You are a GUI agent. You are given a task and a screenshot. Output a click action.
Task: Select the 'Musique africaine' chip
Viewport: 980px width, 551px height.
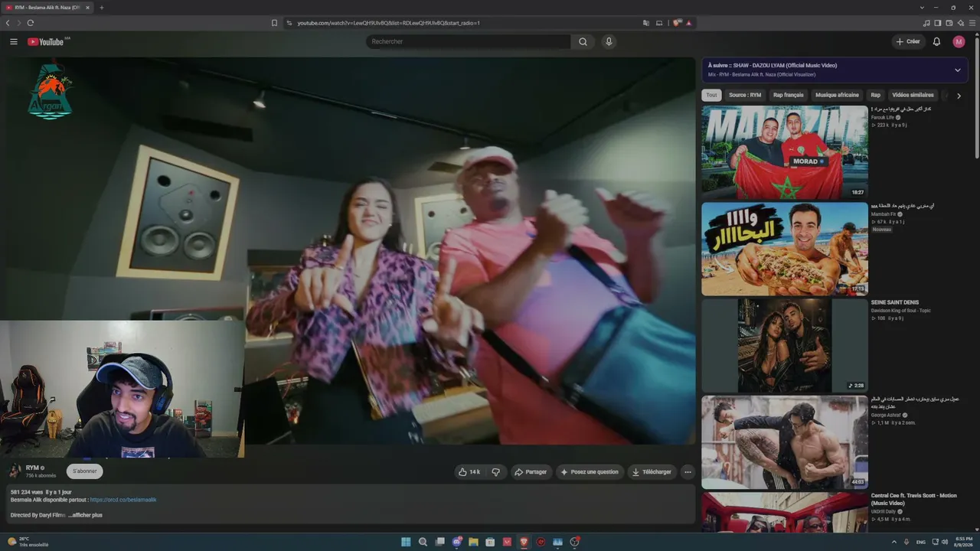837,96
